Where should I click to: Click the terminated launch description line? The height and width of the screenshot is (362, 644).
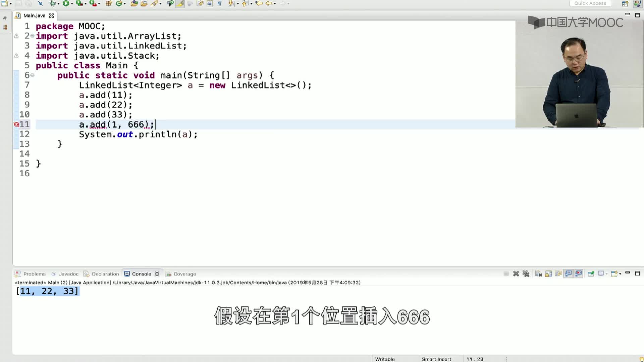click(x=187, y=283)
